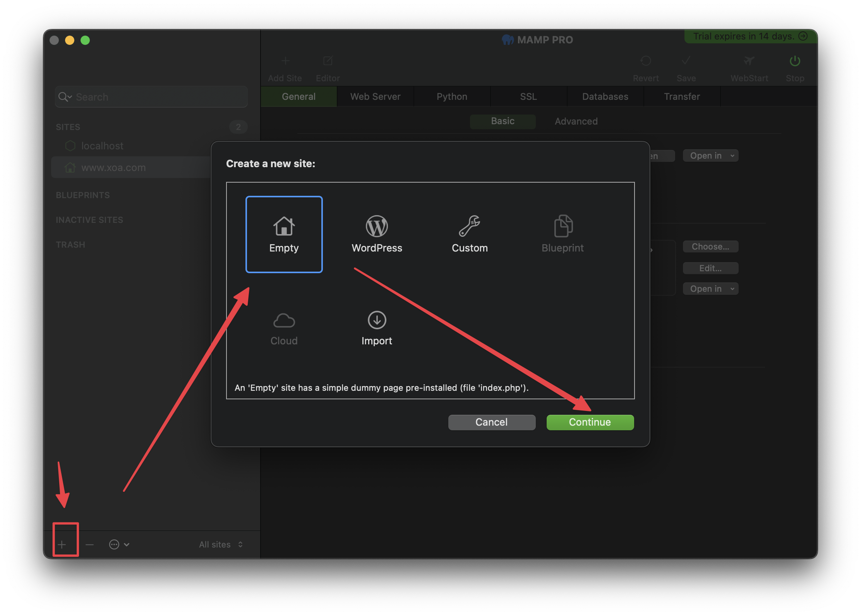Switch to the Advanced sub-tab

pos(576,121)
